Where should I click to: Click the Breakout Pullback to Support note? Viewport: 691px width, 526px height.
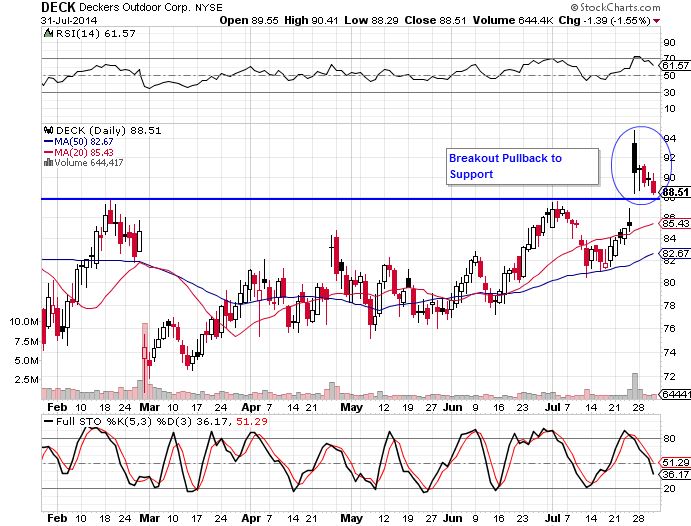click(x=523, y=167)
